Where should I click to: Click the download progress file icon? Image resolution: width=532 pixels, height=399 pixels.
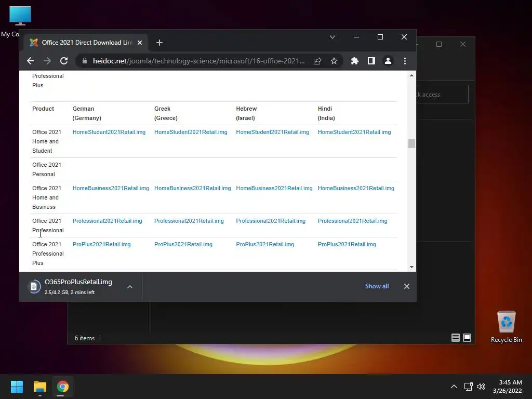click(x=34, y=287)
